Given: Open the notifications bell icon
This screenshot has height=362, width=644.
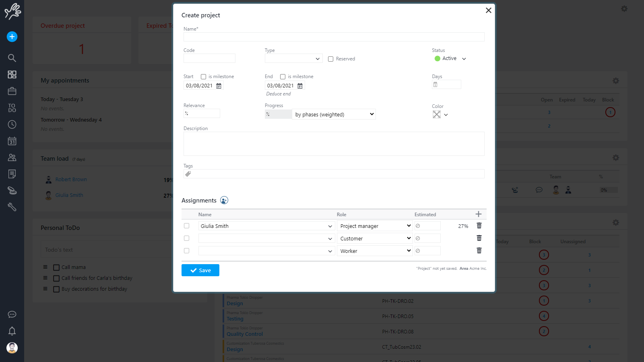Looking at the screenshot, I should (x=12, y=331).
